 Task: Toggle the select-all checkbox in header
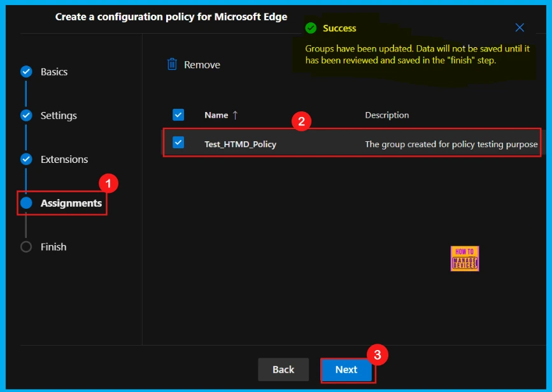(178, 115)
